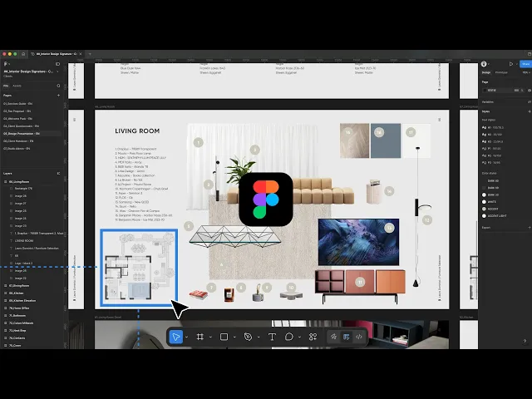Screen dimensions: 532x399
Task: Click the home icon in tab bar
Action: [x=23, y=54]
